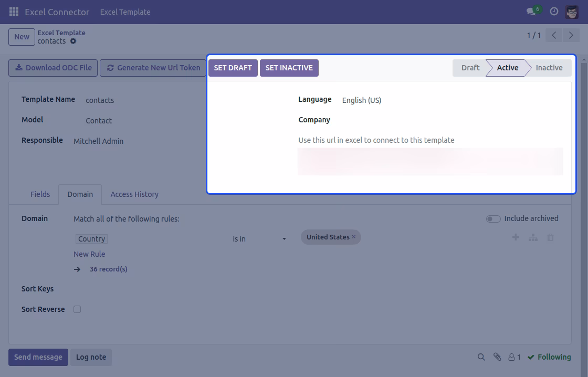The image size is (588, 377).
Task: Click Download ODC File button
Action: tap(53, 68)
